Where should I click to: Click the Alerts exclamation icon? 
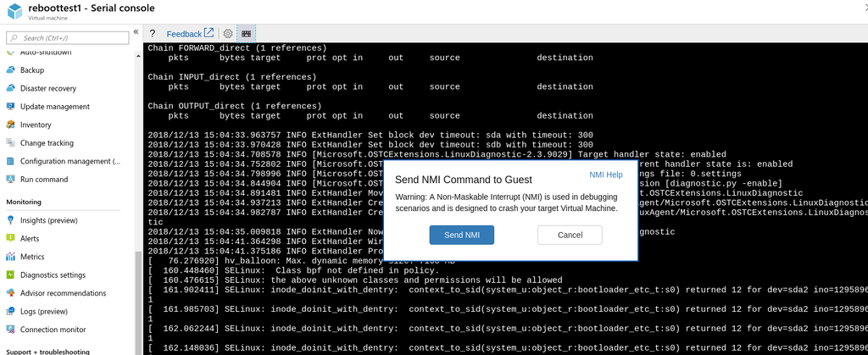click(x=10, y=238)
